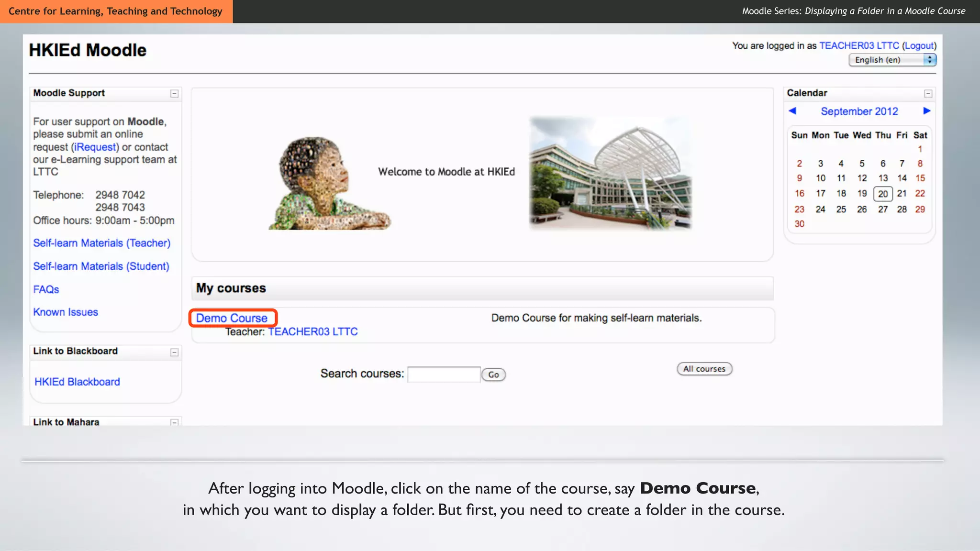Go to previous month in Calendar
Image resolution: width=980 pixels, height=551 pixels.
[x=792, y=111]
